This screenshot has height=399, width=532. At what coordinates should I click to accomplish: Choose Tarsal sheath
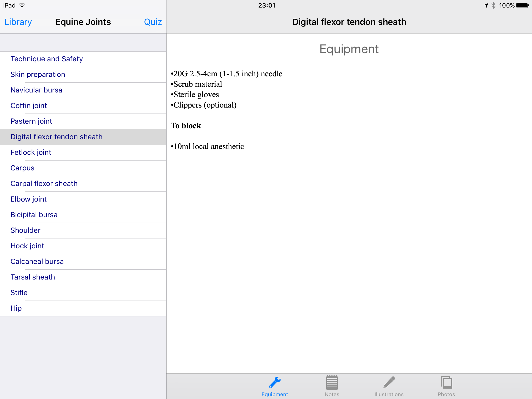click(83, 277)
